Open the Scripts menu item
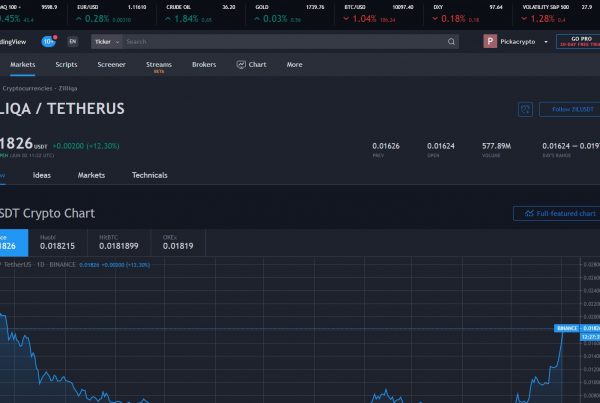Viewport: 600px width, 403px height. click(66, 65)
